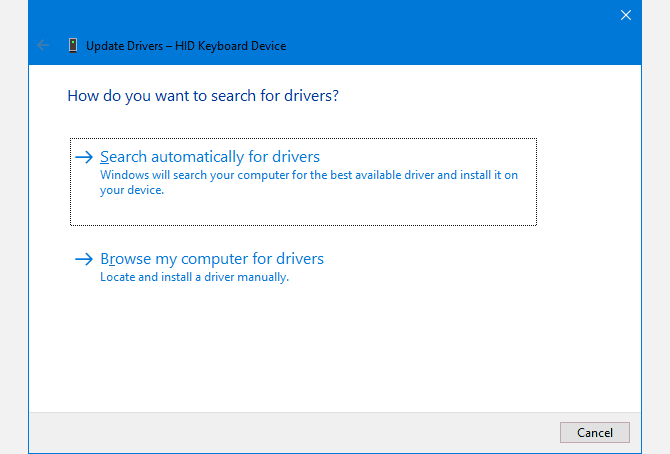Click the Cancel button
670x454 pixels.
tap(594, 433)
